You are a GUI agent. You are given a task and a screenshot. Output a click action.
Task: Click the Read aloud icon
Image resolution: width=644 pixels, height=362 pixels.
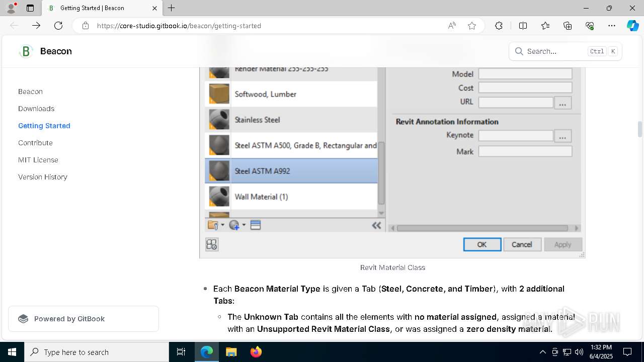click(x=452, y=26)
